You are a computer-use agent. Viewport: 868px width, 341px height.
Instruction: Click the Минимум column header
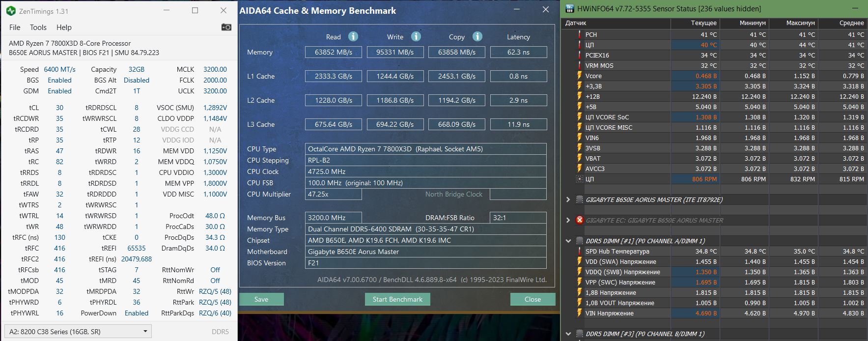pyautogui.click(x=744, y=23)
